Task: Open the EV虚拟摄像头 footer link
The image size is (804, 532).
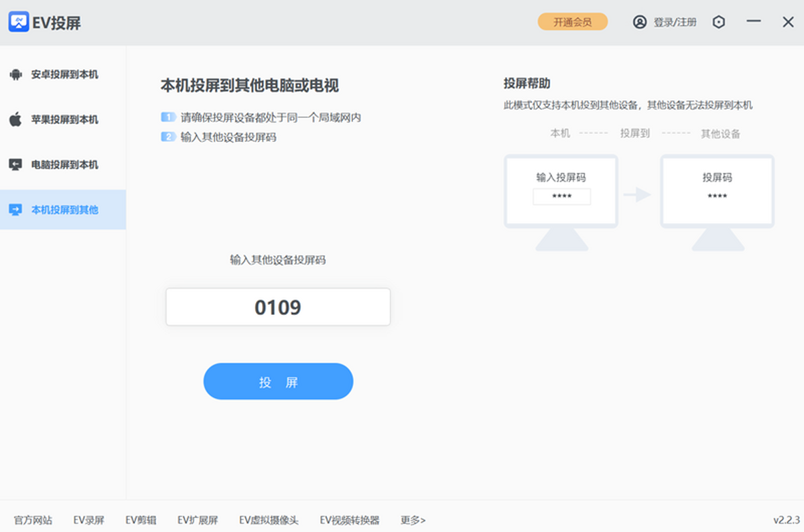Action: click(x=269, y=520)
